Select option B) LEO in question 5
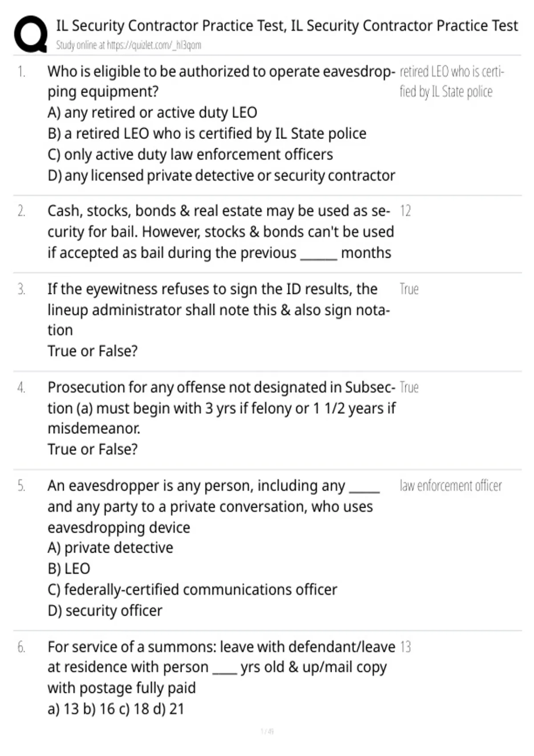Image resolution: width=534 pixels, height=756 pixels. click(x=69, y=568)
